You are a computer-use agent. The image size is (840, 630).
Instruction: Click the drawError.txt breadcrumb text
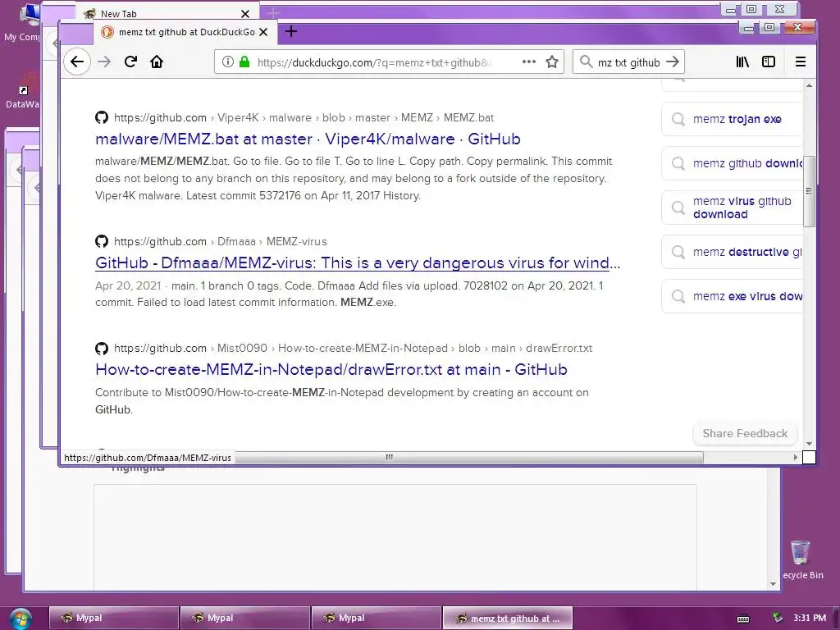pyautogui.click(x=559, y=348)
